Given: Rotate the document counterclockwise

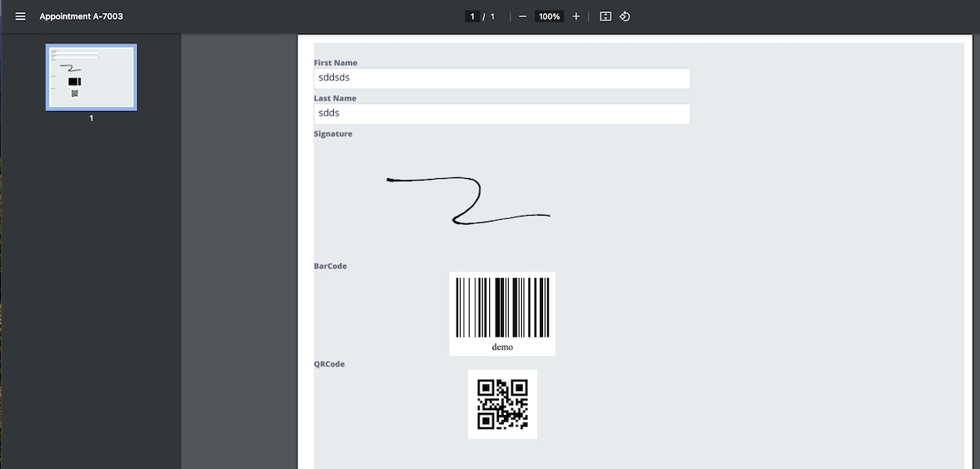Looking at the screenshot, I should [625, 16].
